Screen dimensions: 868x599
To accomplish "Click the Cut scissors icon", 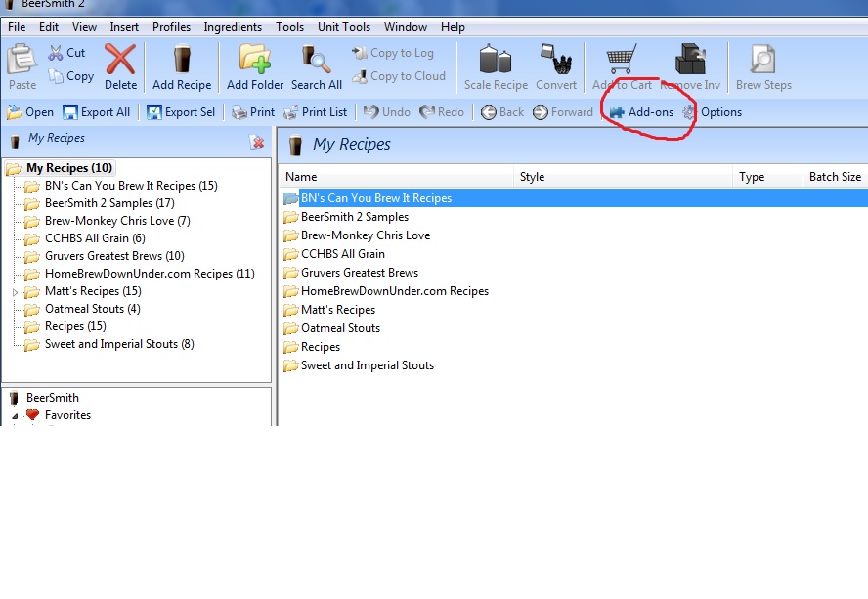I will point(56,53).
